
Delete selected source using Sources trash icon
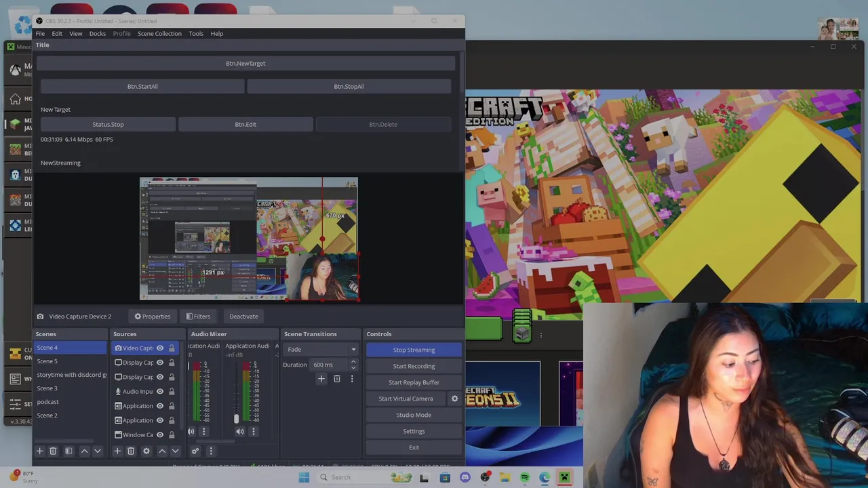coord(131,451)
